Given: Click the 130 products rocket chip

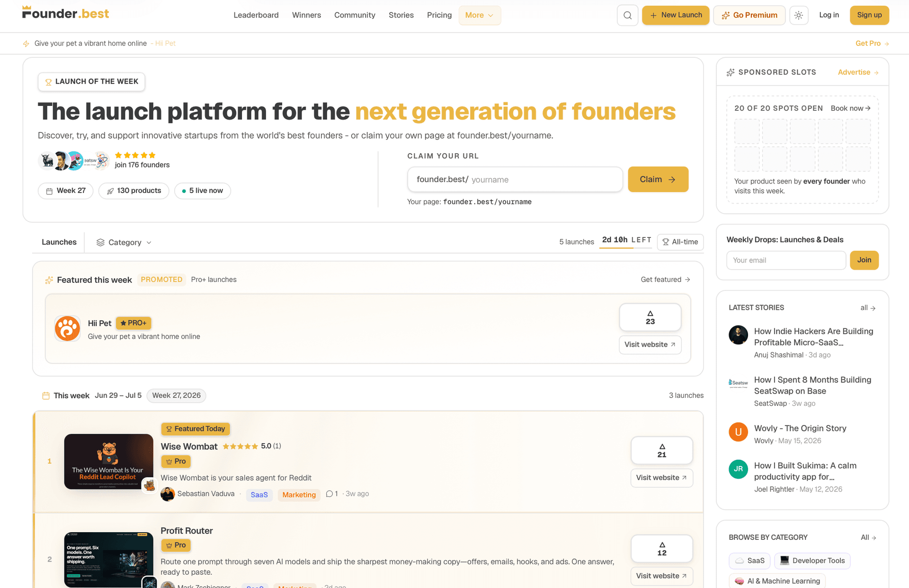Looking at the screenshot, I should coord(134,191).
